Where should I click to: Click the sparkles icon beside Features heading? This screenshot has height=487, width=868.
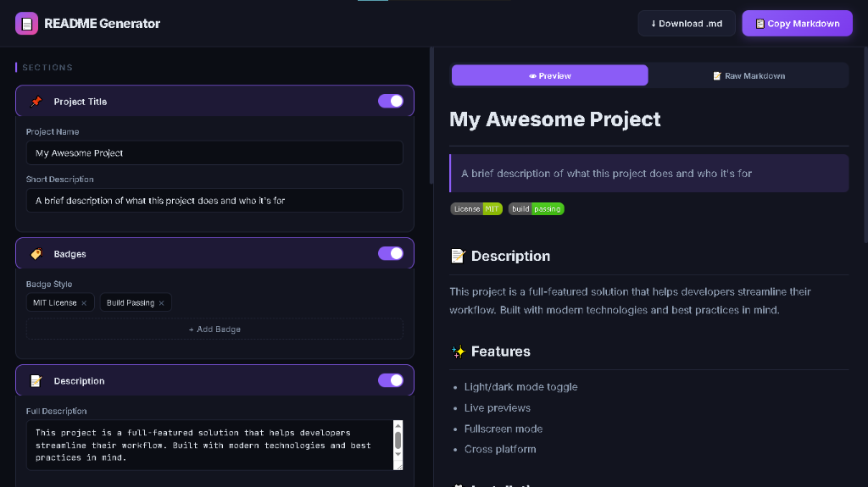click(458, 351)
